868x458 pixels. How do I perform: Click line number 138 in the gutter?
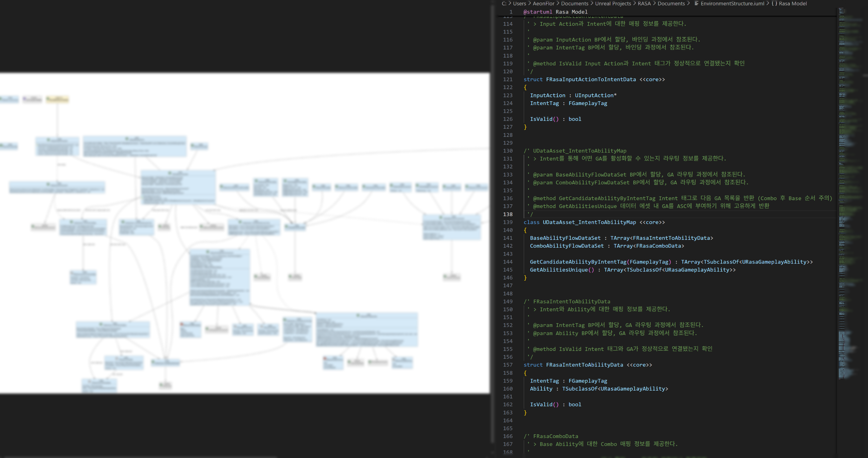coord(507,214)
